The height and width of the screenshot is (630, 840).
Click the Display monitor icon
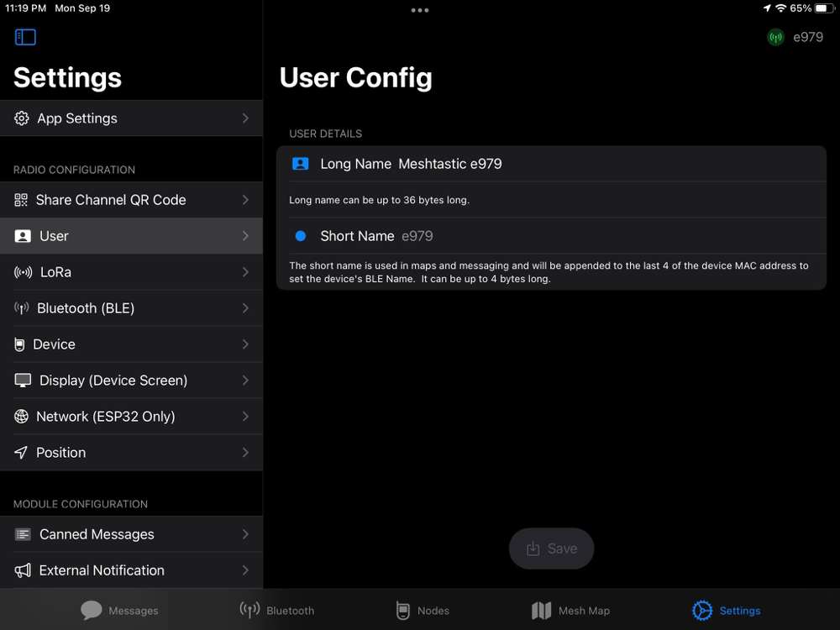coord(23,381)
